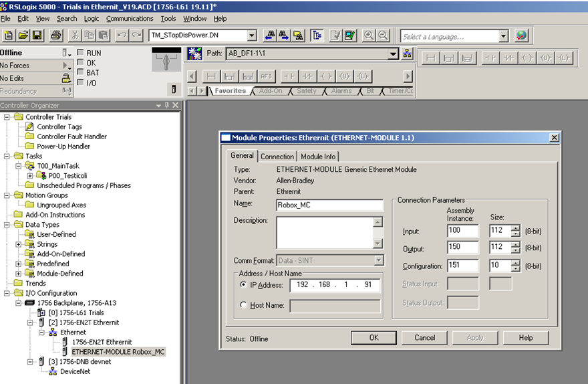588x384 pixels.
Task: Click the Paste toolbar icon
Action: click(103, 35)
